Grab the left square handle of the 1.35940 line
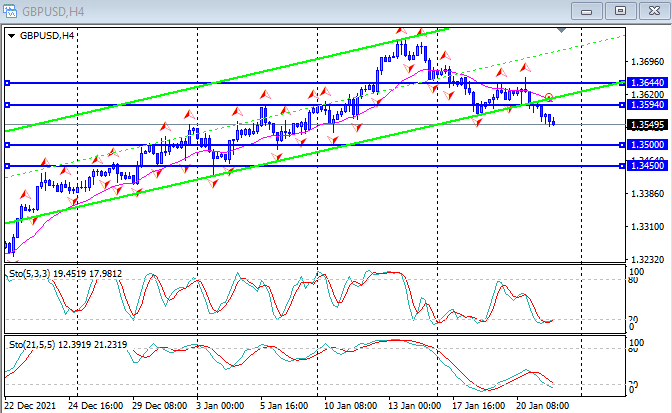This screenshot has height=413, width=672. [7, 105]
